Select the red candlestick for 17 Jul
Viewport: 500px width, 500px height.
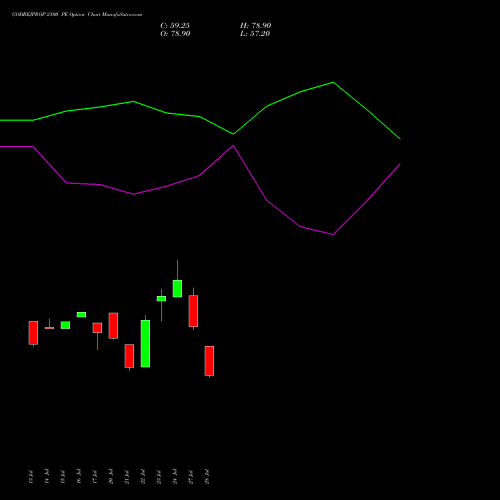point(97,328)
